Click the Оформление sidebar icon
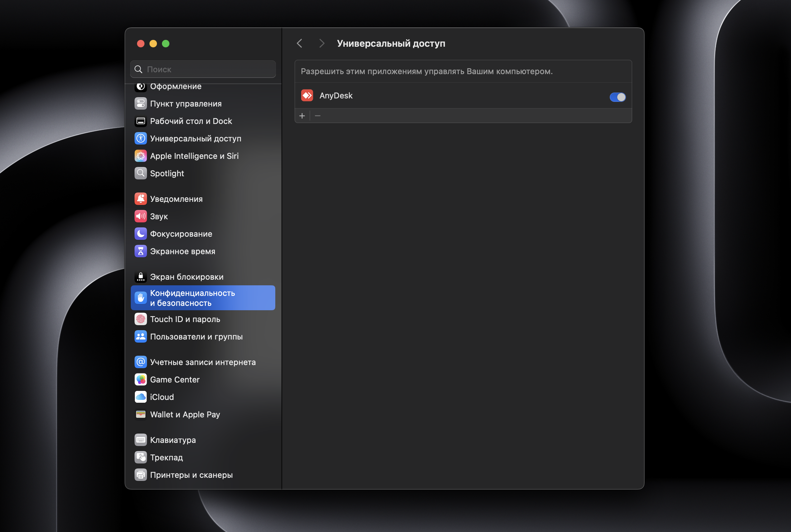Image resolution: width=791 pixels, height=532 pixels. point(140,87)
